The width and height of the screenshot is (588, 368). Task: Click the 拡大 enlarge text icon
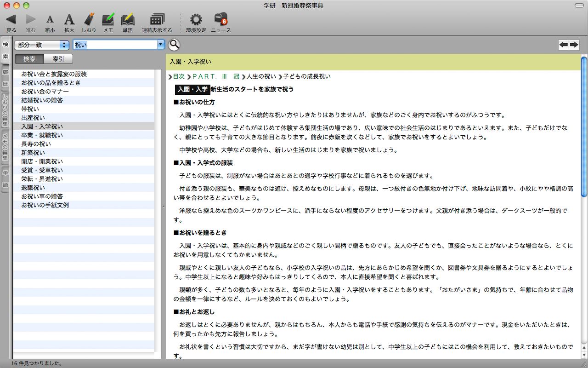pos(69,19)
